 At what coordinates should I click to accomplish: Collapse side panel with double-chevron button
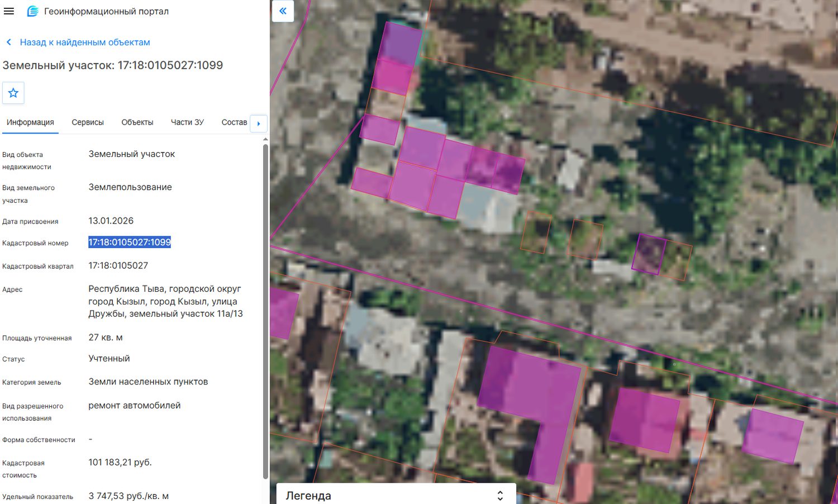283,11
